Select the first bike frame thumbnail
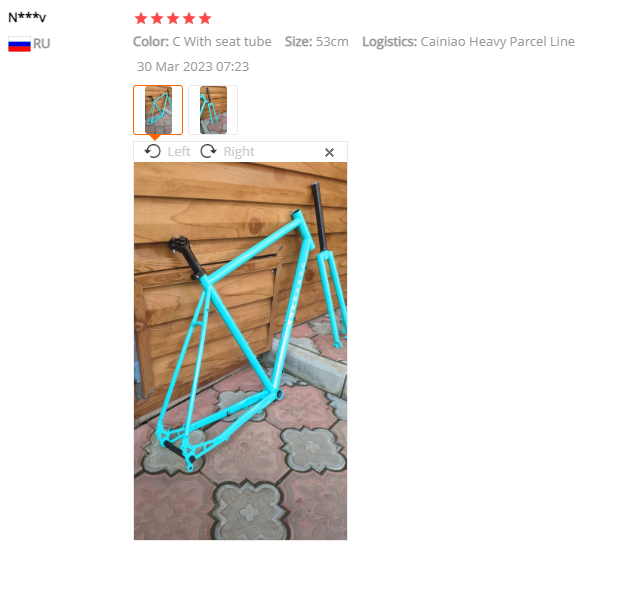Screen dimensions: 642x591 [x=158, y=110]
